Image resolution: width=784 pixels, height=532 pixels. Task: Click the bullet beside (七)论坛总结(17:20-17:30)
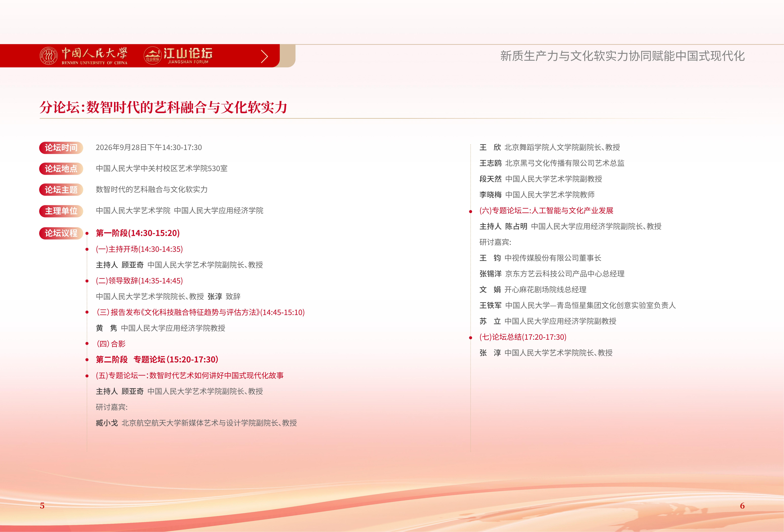point(471,338)
